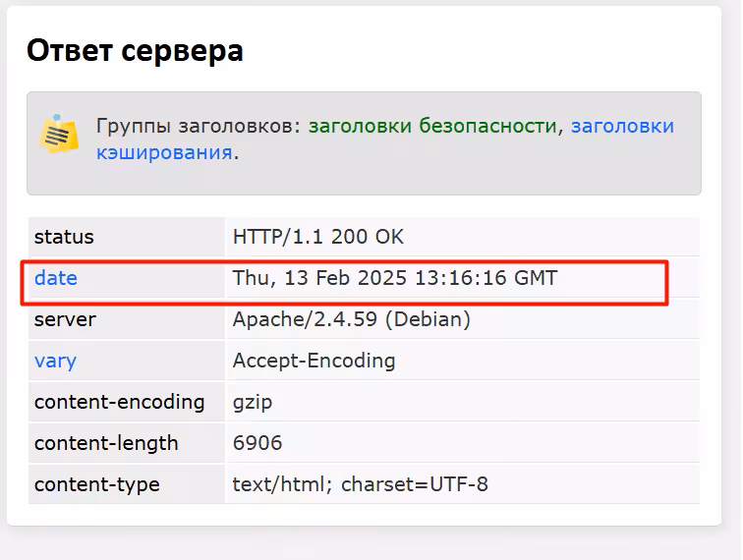Select the 'Группы заголовков:' text

pos(199,126)
